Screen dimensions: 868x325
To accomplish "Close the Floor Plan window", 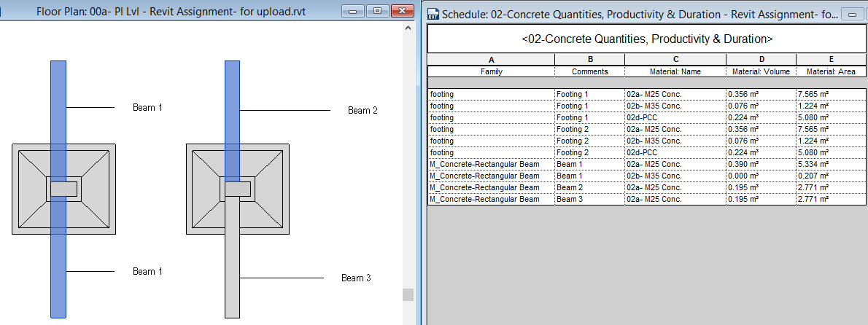I will point(403,10).
